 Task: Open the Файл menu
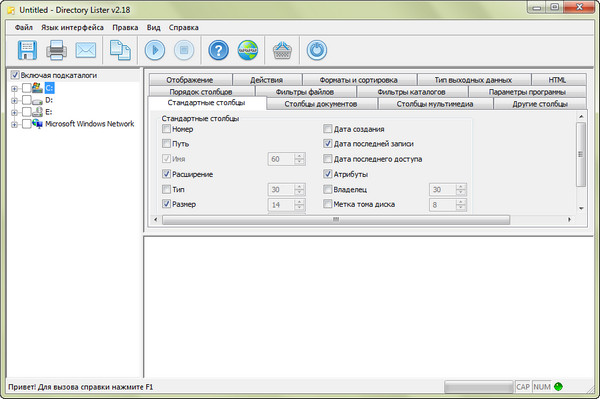[23, 28]
